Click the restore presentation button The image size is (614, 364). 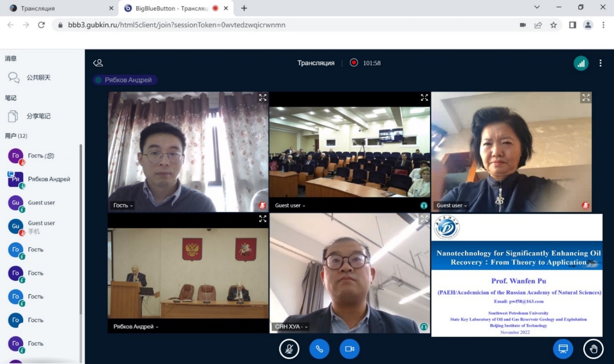coord(563,349)
